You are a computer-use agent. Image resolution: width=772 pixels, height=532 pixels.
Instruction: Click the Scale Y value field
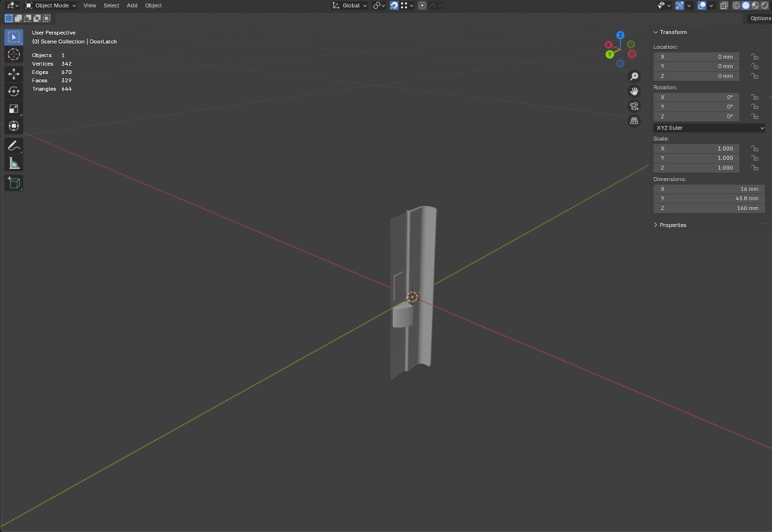tap(696, 158)
